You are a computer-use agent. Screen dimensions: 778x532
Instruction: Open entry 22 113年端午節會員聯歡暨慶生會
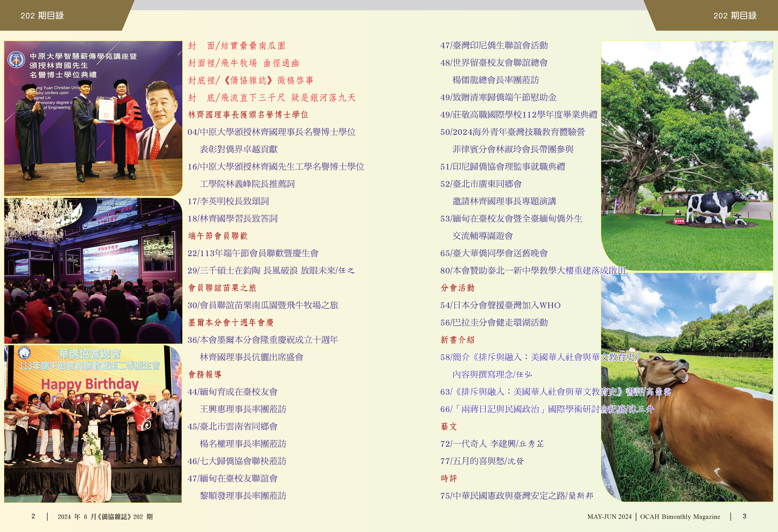[253, 253]
